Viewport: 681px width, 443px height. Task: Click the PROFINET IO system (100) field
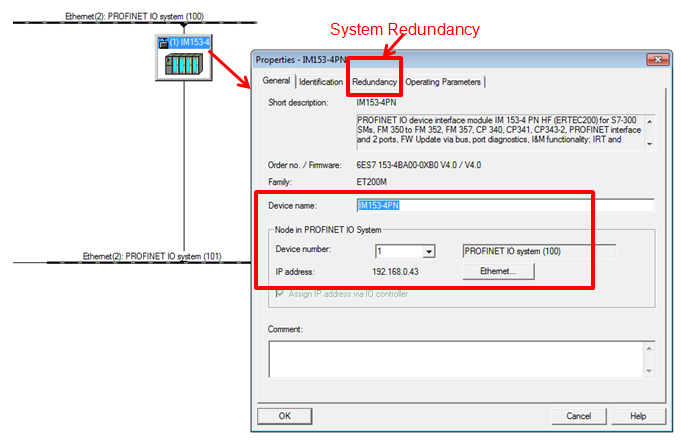pos(539,251)
